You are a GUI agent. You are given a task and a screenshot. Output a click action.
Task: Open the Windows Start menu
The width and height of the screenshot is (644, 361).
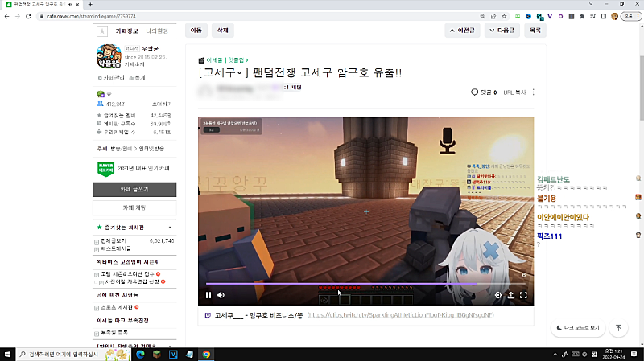click(x=7, y=354)
